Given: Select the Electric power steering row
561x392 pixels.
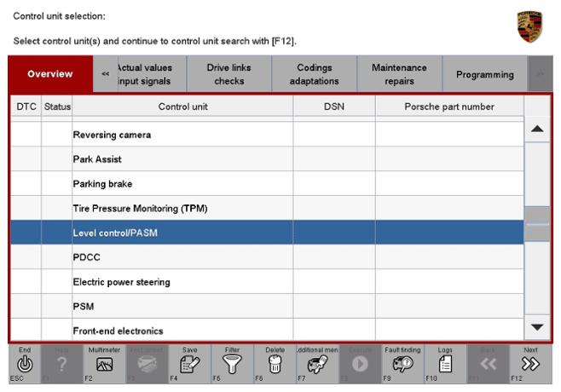Looking at the screenshot, I should click(x=267, y=282).
